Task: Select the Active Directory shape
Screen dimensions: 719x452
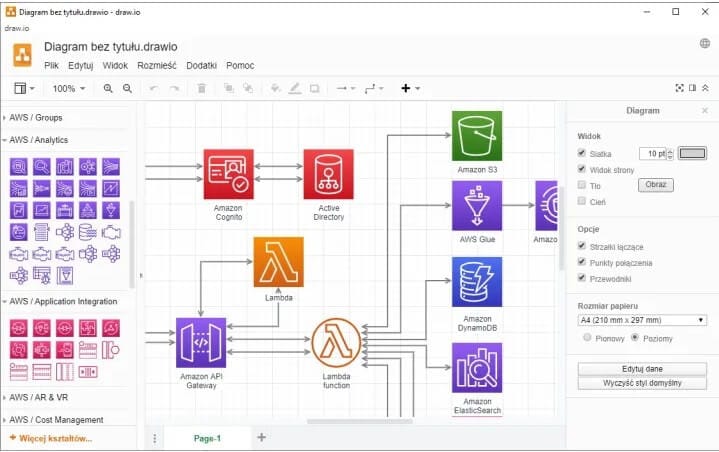Action: coord(328,174)
